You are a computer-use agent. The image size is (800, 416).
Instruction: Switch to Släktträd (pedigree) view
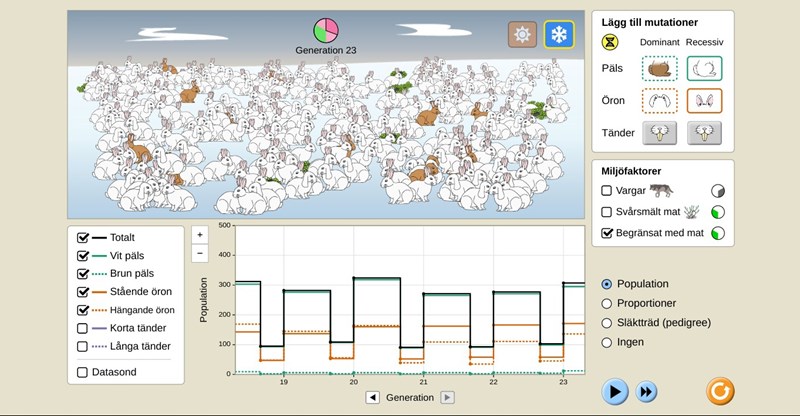point(607,322)
